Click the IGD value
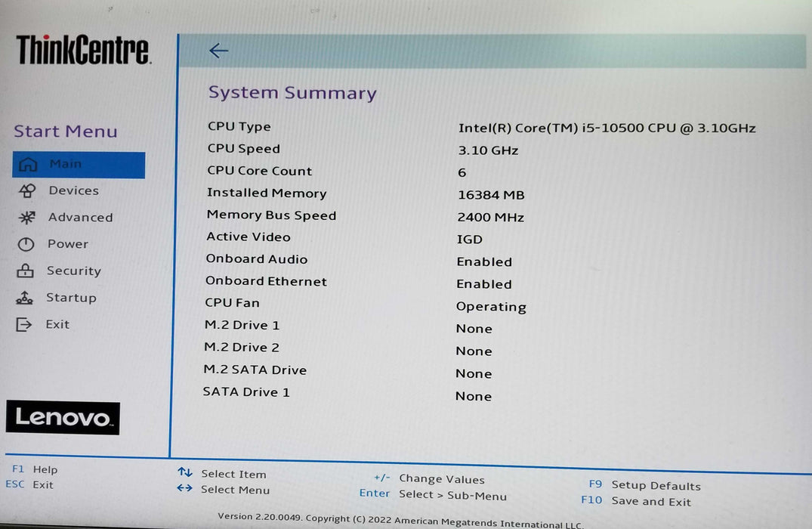 (469, 240)
